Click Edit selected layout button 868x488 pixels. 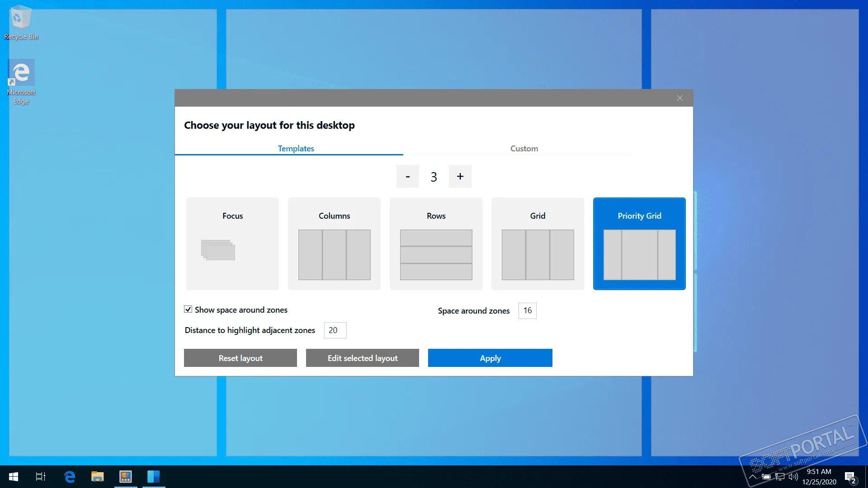(363, 358)
